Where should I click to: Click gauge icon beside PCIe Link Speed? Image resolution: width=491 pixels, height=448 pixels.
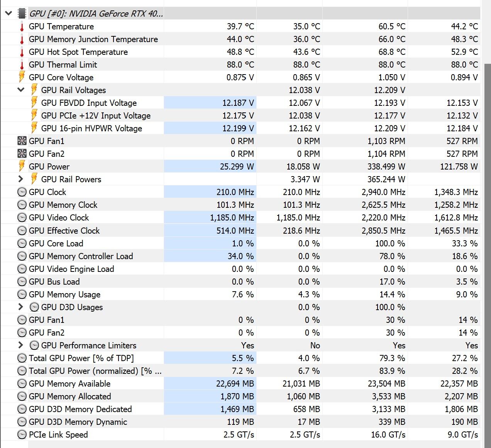pyautogui.click(x=22, y=434)
